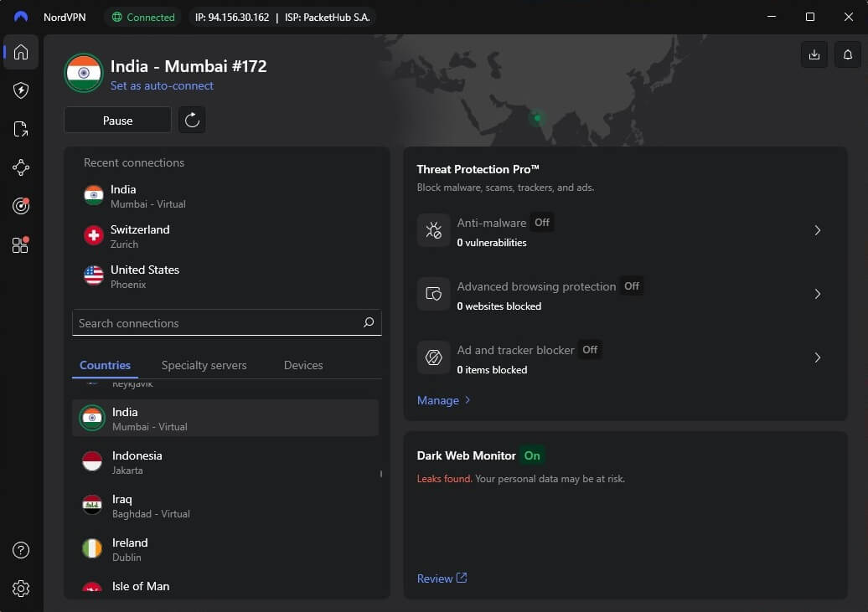Connect to India in recent connections
Viewport: 868px width, 612px height.
click(226, 196)
